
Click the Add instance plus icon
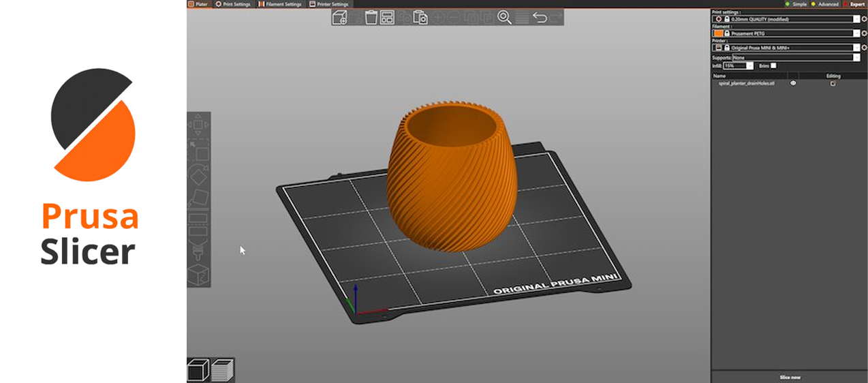[x=439, y=17]
